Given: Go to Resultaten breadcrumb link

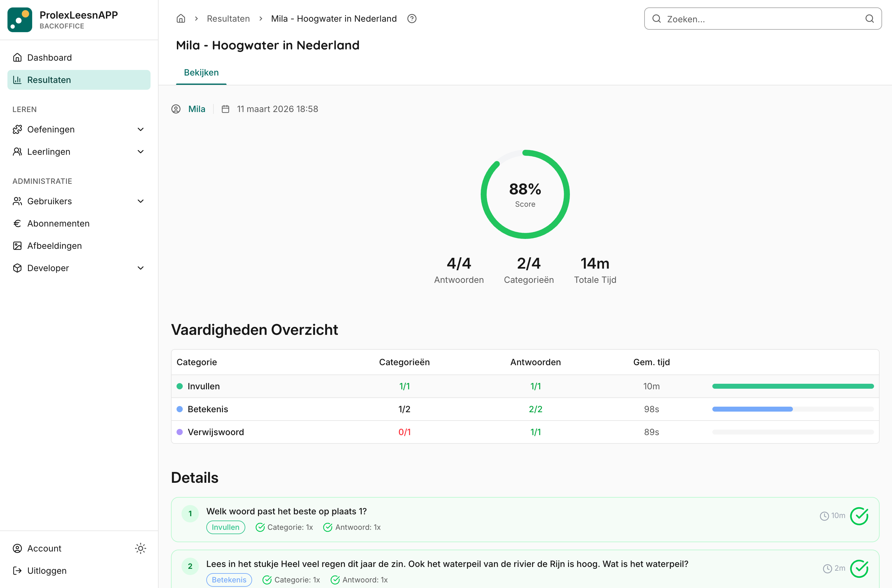Looking at the screenshot, I should pos(228,19).
